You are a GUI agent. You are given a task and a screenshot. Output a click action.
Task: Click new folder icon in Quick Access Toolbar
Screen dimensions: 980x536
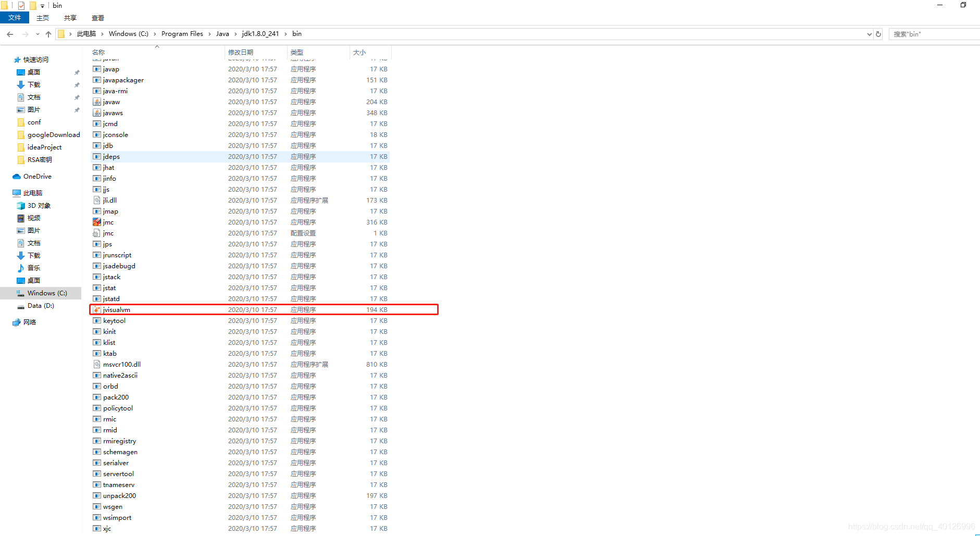33,6
